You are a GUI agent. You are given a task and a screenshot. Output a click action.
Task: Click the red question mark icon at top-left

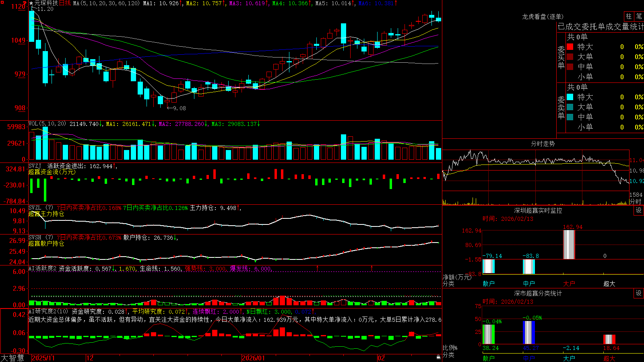25,3
